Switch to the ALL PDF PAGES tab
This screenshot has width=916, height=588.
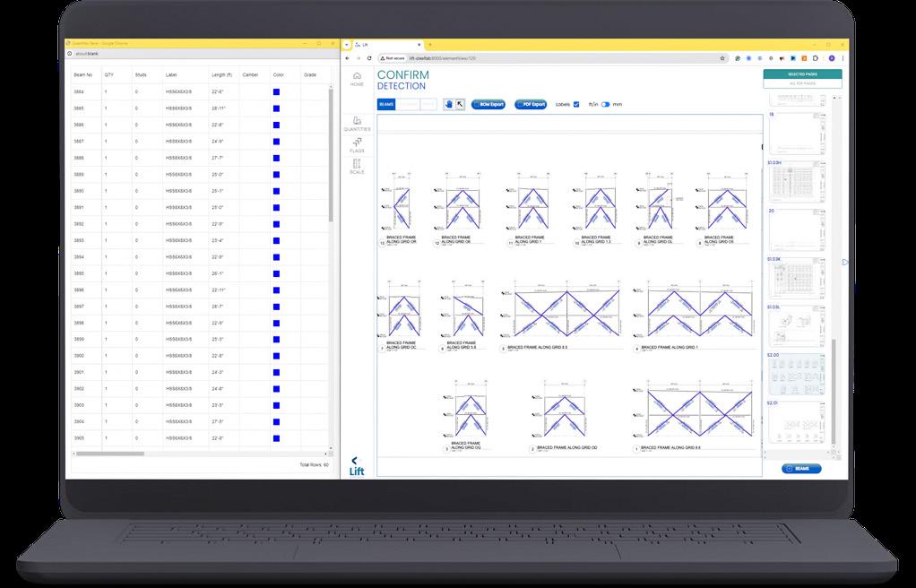[802, 83]
